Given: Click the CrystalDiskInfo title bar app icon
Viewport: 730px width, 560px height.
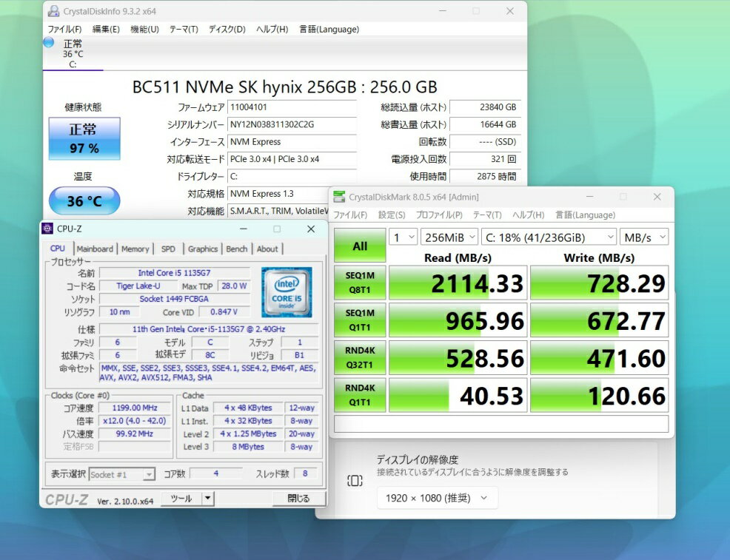Looking at the screenshot, I should pos(53,11).
